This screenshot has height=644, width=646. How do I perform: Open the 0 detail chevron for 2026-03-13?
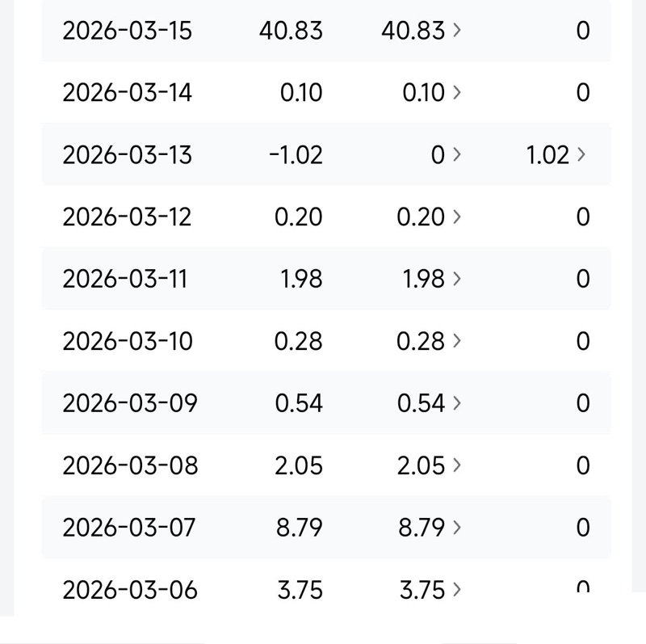pyautogui.click(x=456, y=154)
